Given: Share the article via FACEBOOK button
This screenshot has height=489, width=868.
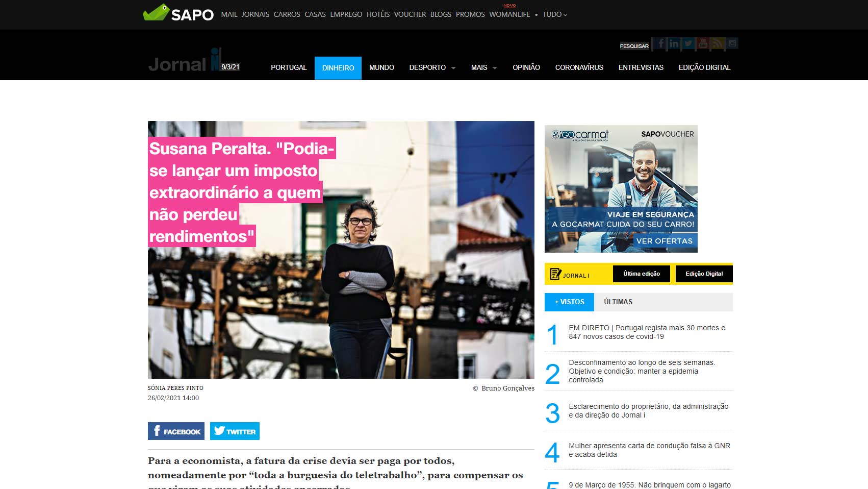Looking at the screenshot, I should 176,431.
